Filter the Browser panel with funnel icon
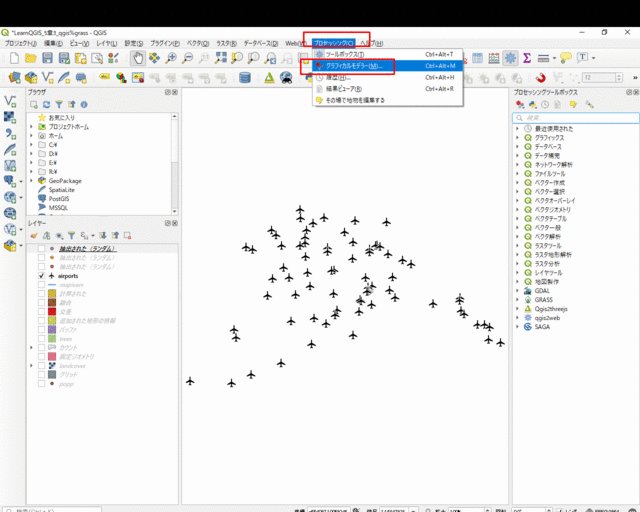This screenshot has width=640, height=512. click(x=59, y=105)
